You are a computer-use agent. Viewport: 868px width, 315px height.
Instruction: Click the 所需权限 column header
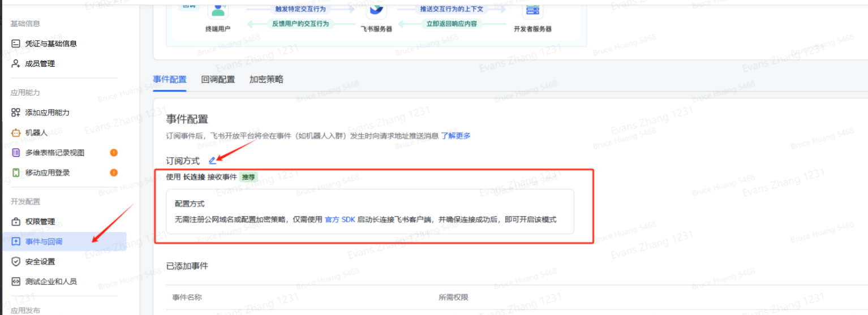point(454,297)
